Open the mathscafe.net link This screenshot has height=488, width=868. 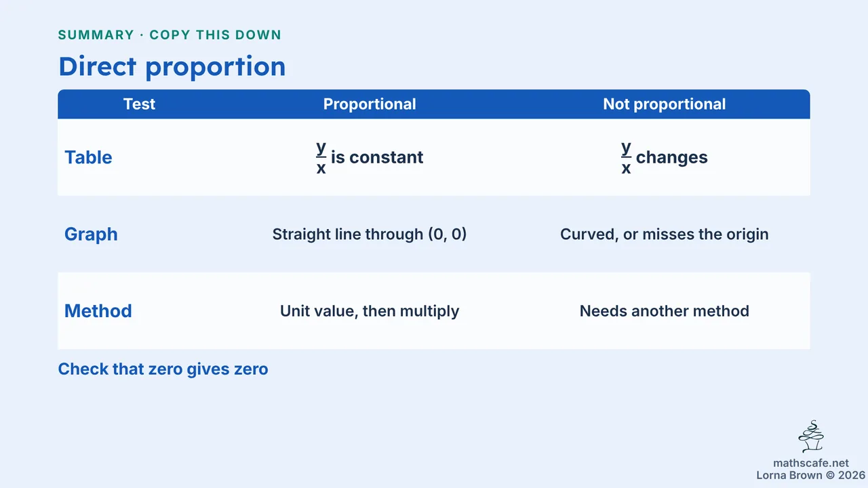pos(811,464)
